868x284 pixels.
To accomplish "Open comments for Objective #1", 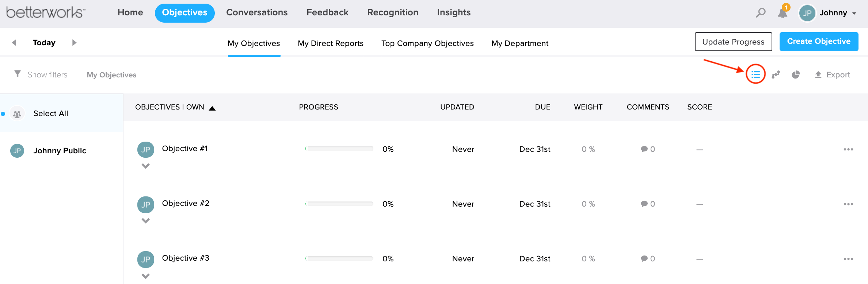I will click(x=647, y=149).
